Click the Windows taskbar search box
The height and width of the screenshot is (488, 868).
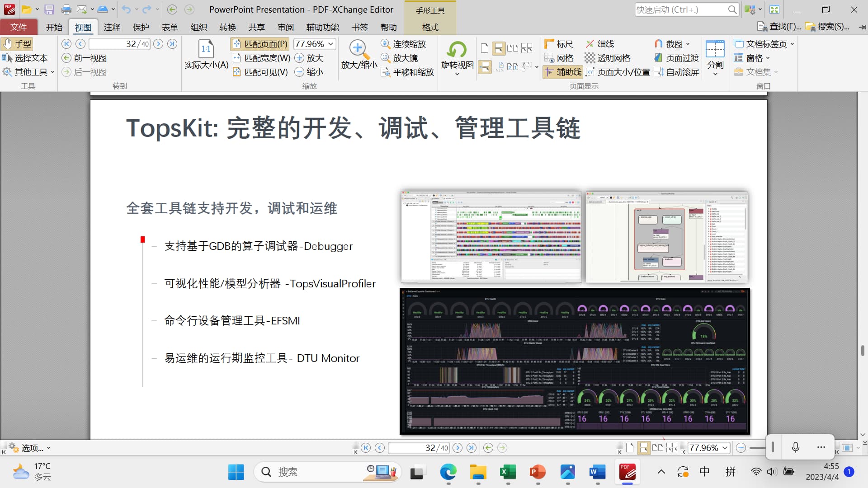click(x=328, y=472)
